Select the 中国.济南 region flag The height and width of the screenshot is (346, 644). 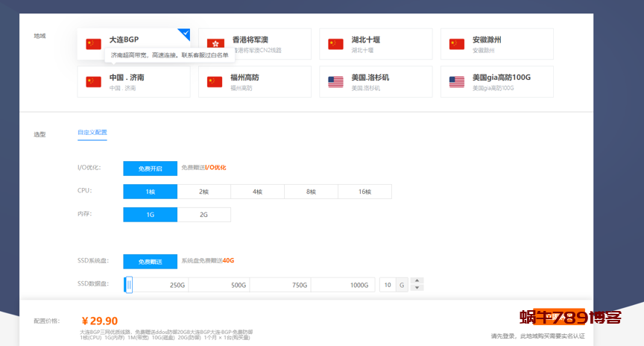click(x=93, y=81)
